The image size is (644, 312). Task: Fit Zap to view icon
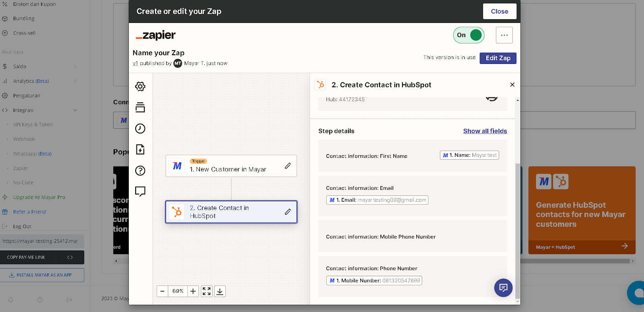click(206, 291)
